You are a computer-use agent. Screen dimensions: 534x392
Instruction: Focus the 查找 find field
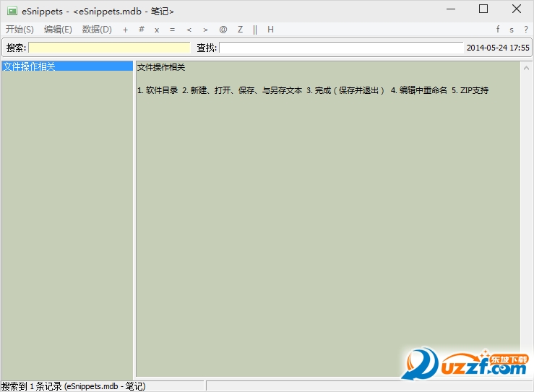point(341,48)
